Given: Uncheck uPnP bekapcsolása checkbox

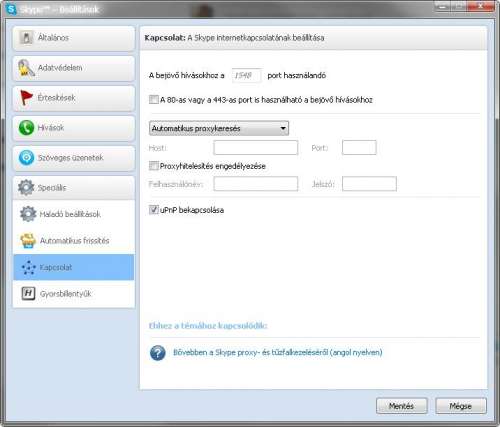Looking at the screenshot, I should (x=154, y=210).
